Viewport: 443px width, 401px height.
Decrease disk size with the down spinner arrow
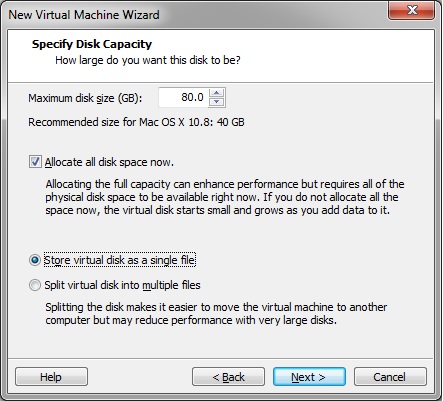point(217,102)
